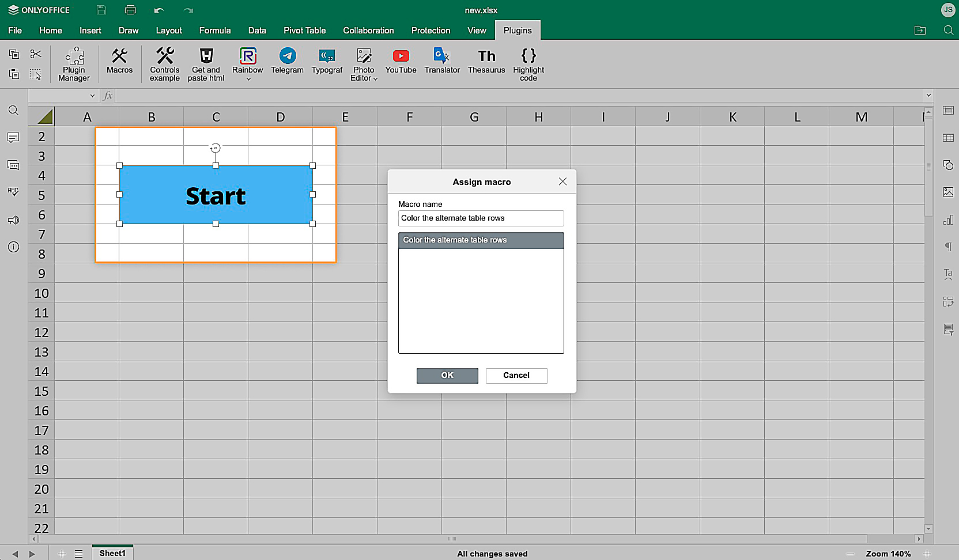The height and width of the screenshot is (560, 959).
Task: Expand the Rainbow plugin dropdown
Action: (x=248, y=79)
